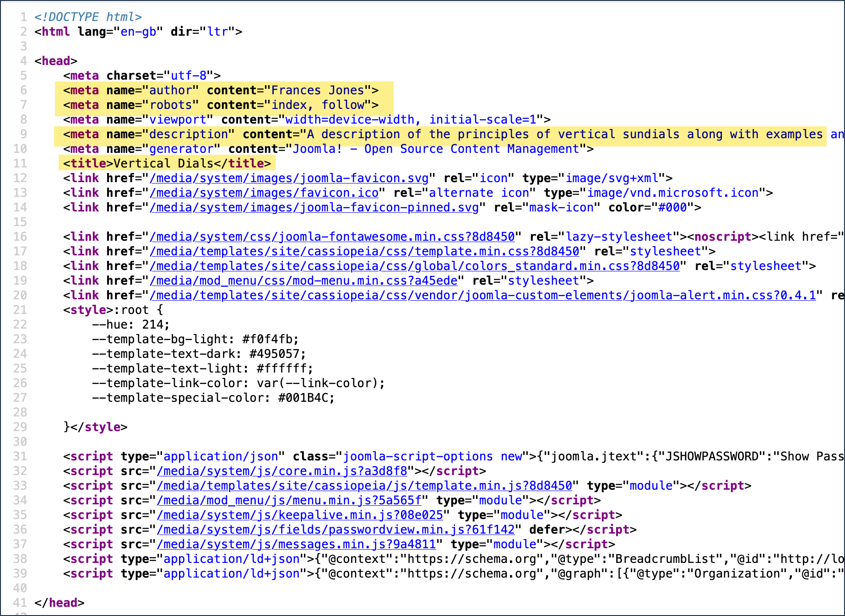Click type value "image/vnd.microsoft.icon"
Image resolution: width=845 pixels, height=616 pixels.
(673, 193)
